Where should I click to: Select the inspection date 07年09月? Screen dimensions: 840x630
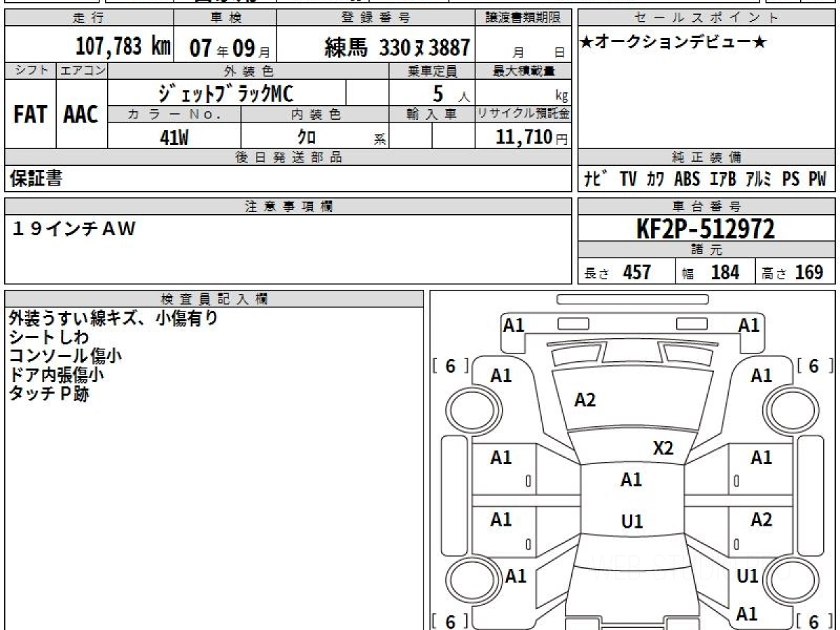[230, 48]
